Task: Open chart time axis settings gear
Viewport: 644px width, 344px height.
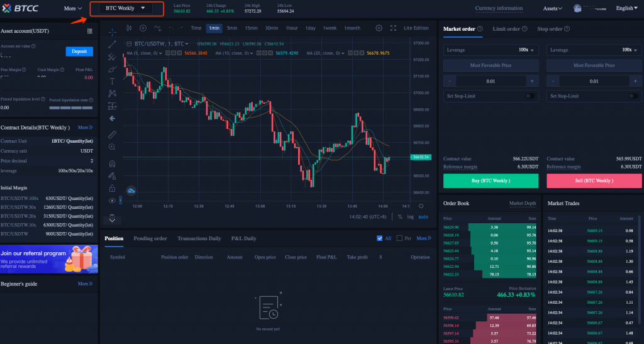Action: click(421, 206)
